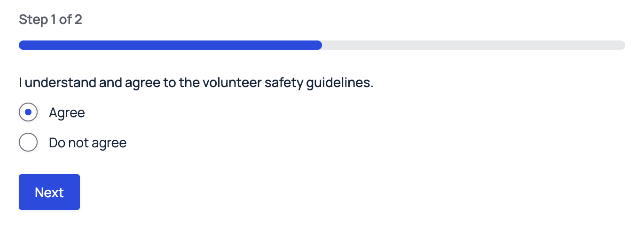Viewport: 644px width, 225px height.
Task: Click the right end of the progress track
Action: coord(620,45)
